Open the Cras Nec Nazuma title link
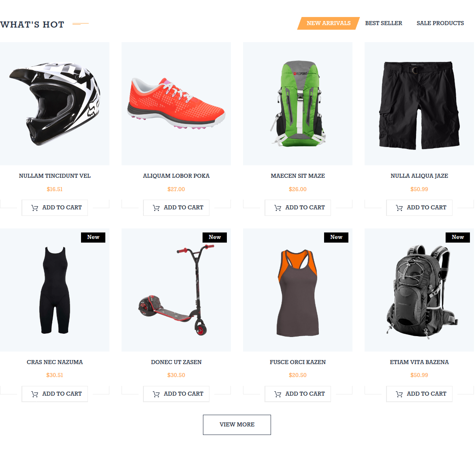Viewport: 476px width, 454px height. [55, 362]
